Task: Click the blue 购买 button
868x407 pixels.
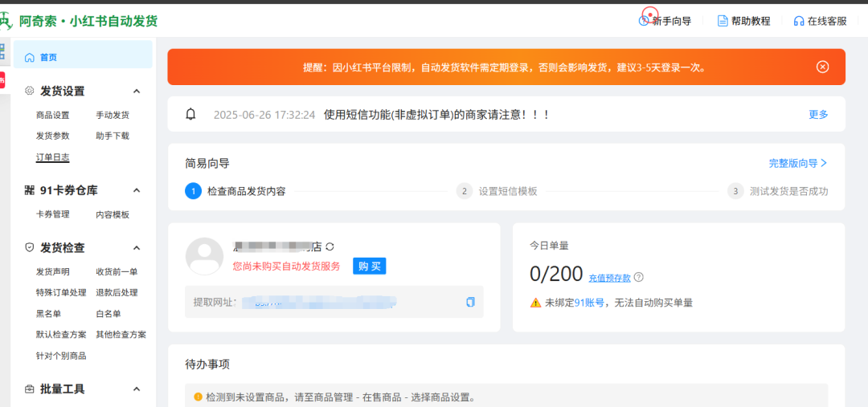Action: click(369, 266)
